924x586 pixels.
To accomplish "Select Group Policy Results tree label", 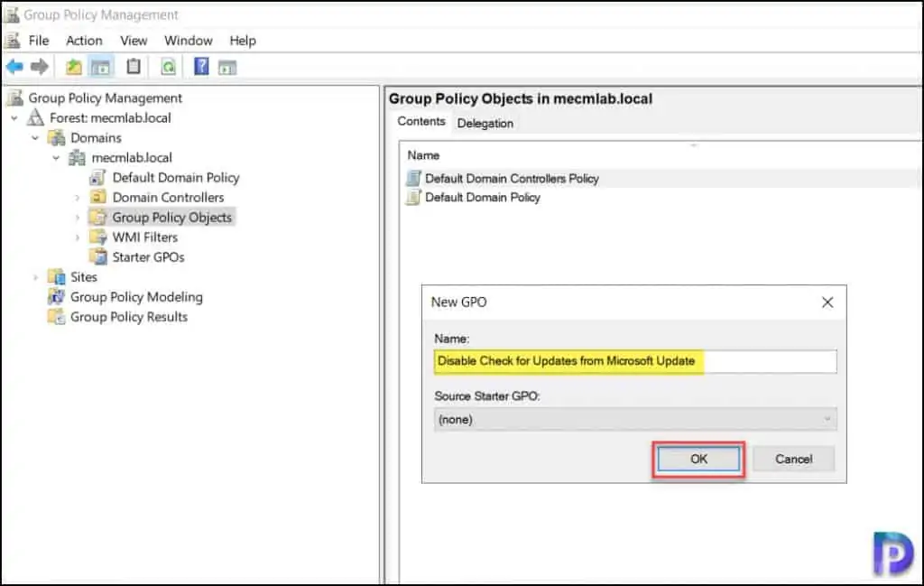I will pyautogui.click(x=129, y=317).
